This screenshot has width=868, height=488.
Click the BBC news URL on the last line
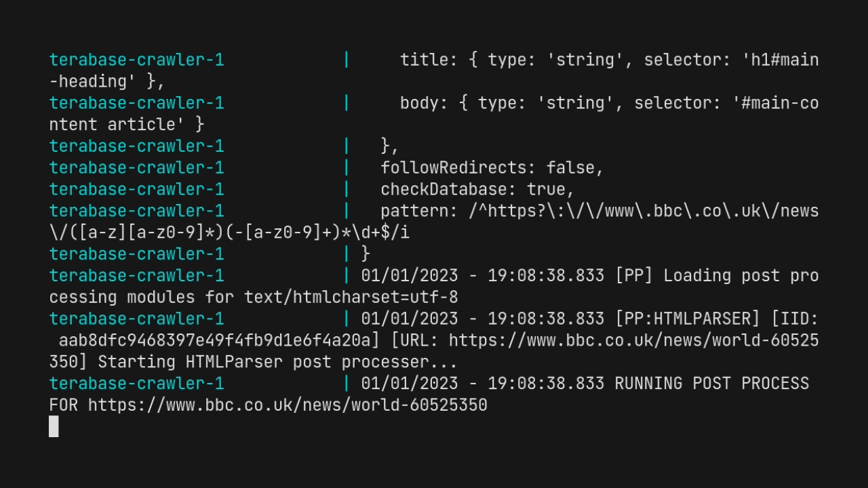(x=288, y=405)
